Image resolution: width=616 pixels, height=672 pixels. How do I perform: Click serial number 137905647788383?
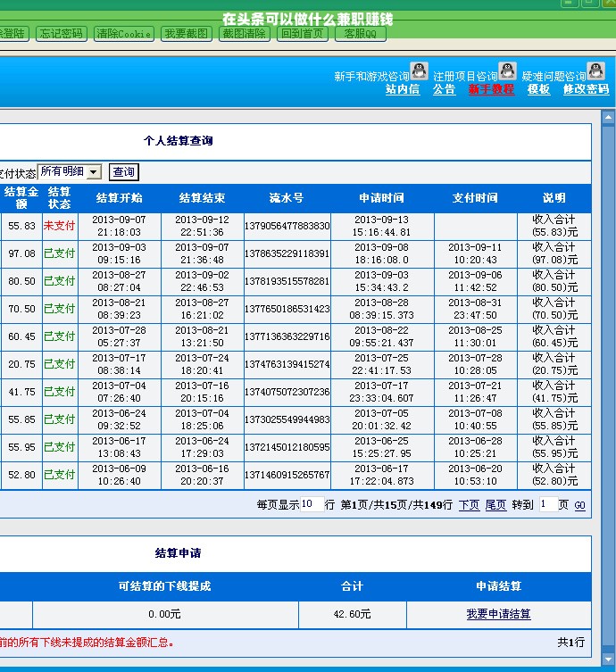(x=287, y=226)
